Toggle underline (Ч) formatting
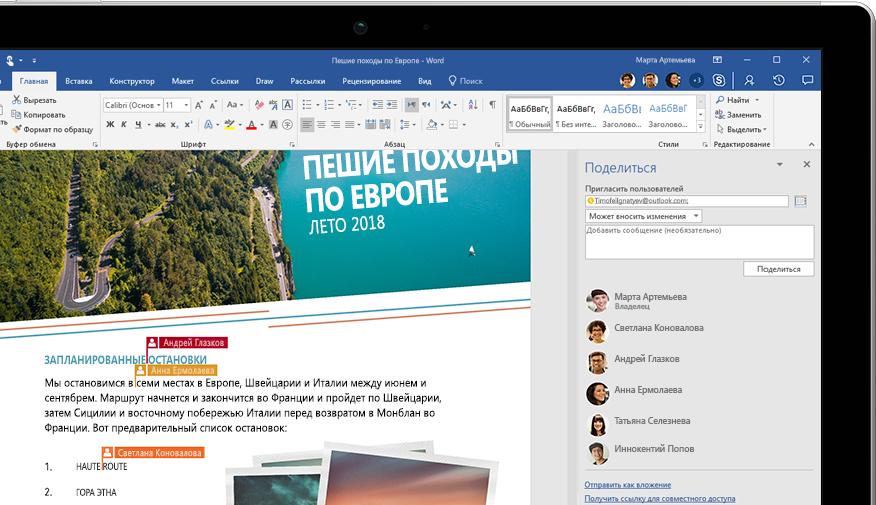Screen dimensions: 876x505 (x=138, y=125)
